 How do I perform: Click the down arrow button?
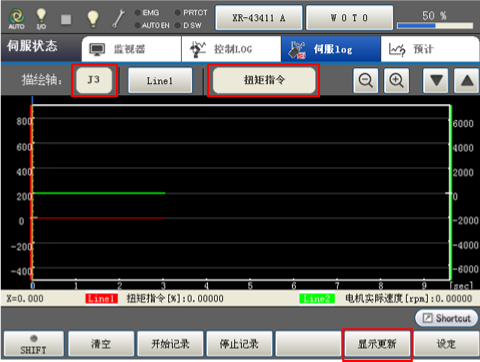(x=436, y=80)
